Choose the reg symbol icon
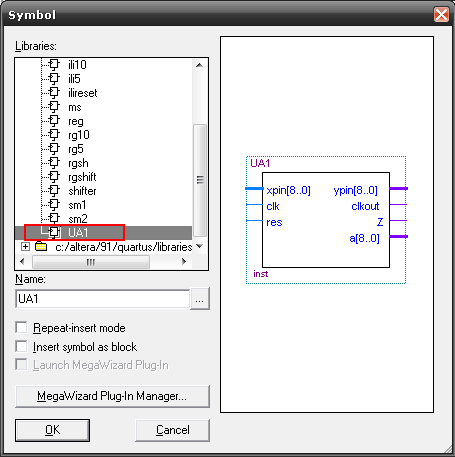Screen dimensions: 455x457 tap(54, 120)
